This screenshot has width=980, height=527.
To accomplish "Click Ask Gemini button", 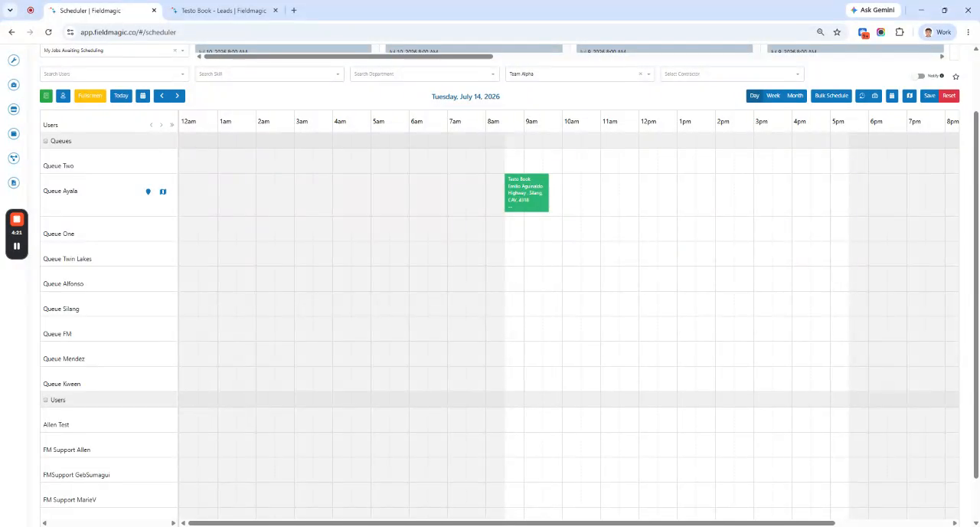I will tap(872, 10).
